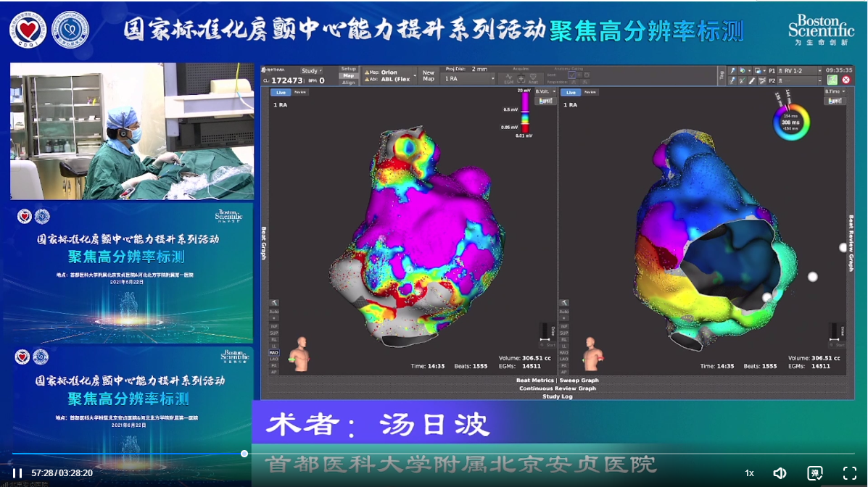
Task: Mute the video volume
Action: 780,473
